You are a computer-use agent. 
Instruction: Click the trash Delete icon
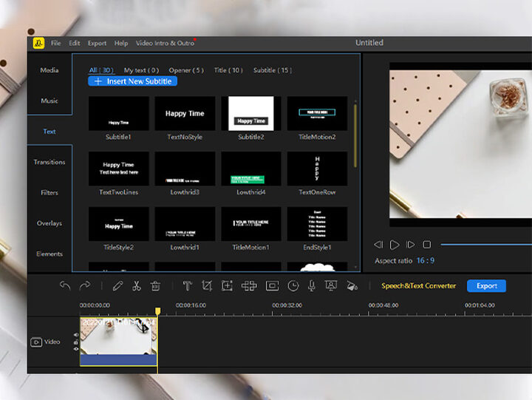pos(155,285)
